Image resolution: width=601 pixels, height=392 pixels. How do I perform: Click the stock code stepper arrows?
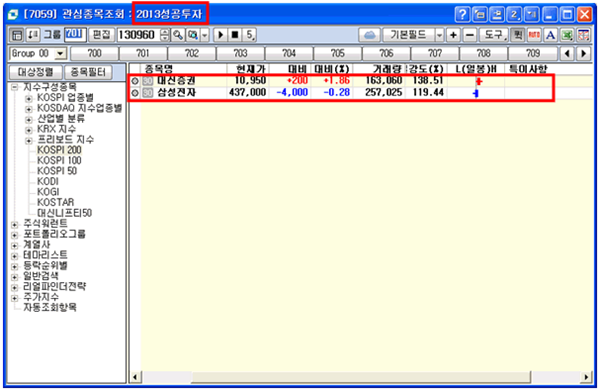[x=164, y=35]
